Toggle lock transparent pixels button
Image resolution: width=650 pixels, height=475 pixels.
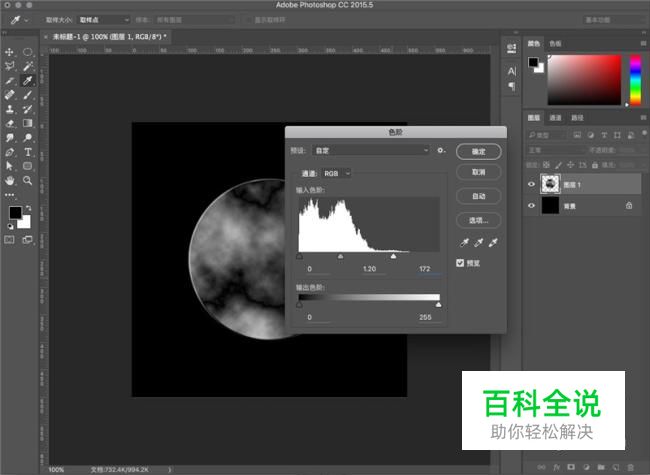[x=546, y=165]
